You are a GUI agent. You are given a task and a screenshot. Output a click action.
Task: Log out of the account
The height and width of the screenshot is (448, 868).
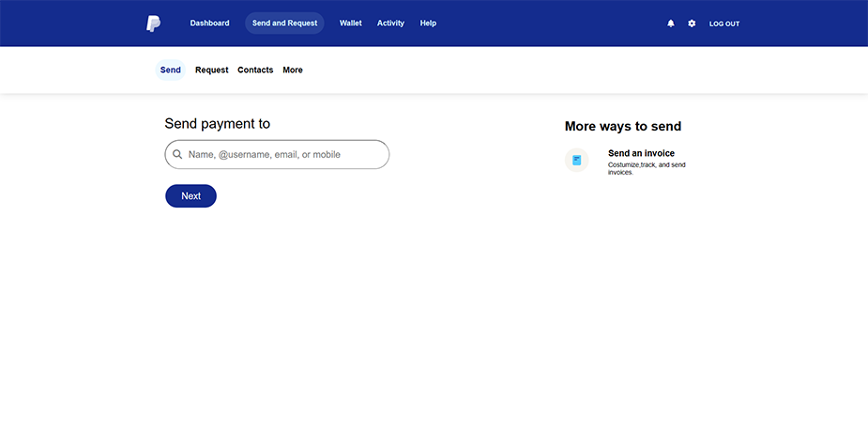click(x=724, y=23)
